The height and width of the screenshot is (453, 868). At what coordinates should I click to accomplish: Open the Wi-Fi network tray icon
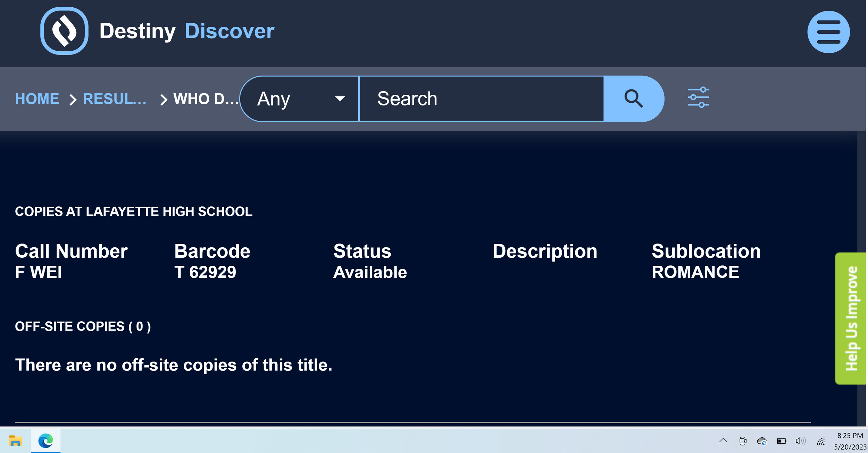pos(821,441)
